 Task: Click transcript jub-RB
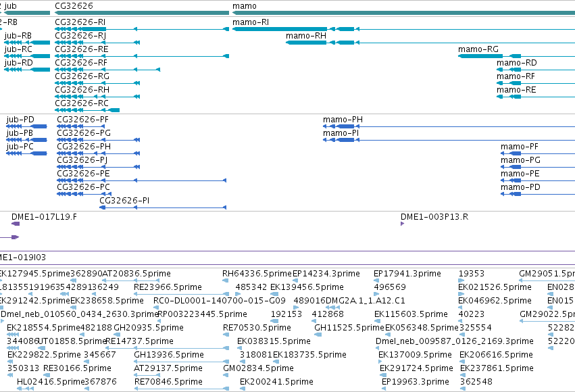[x=18, y=36]
